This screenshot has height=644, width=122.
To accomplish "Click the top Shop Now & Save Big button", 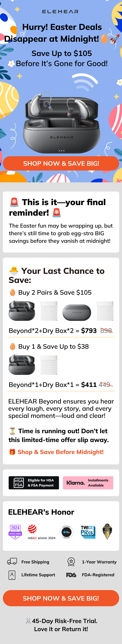I will click(61, 164).
